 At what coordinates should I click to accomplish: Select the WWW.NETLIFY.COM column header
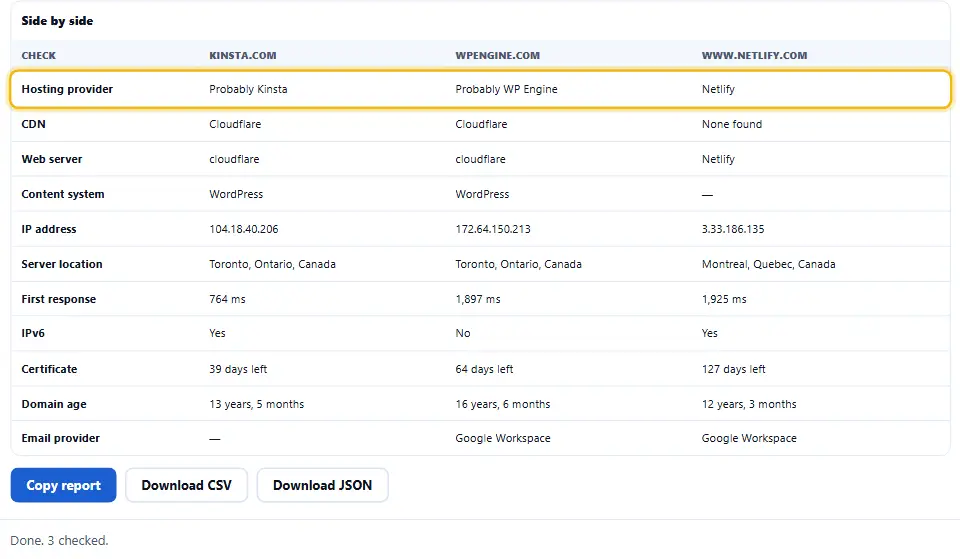click(754, 55)
